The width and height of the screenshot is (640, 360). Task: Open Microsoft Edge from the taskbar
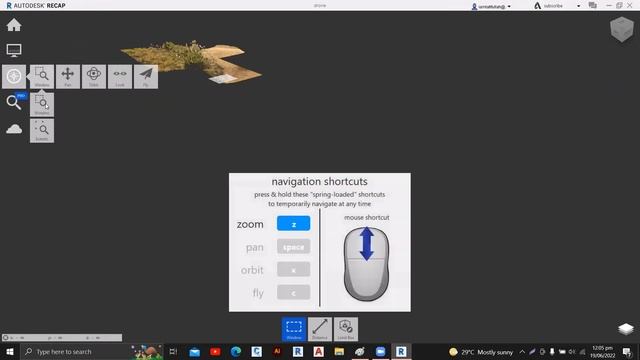tap(236, 351)
